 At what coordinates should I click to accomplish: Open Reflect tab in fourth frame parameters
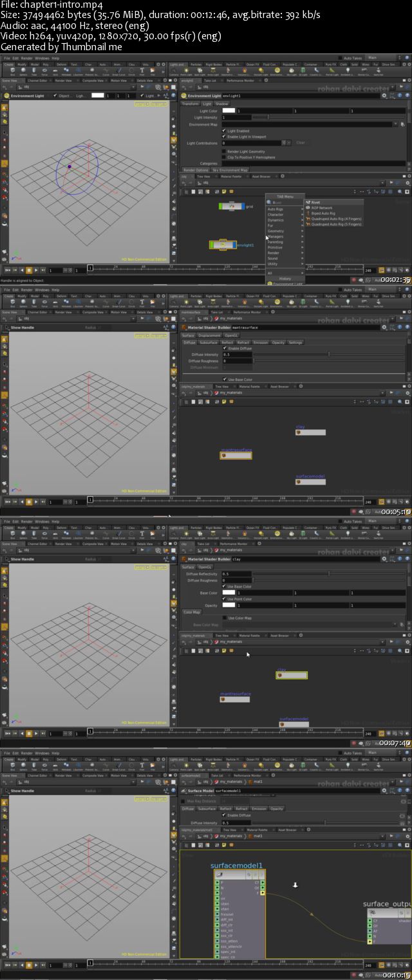[x=225, y=809]
